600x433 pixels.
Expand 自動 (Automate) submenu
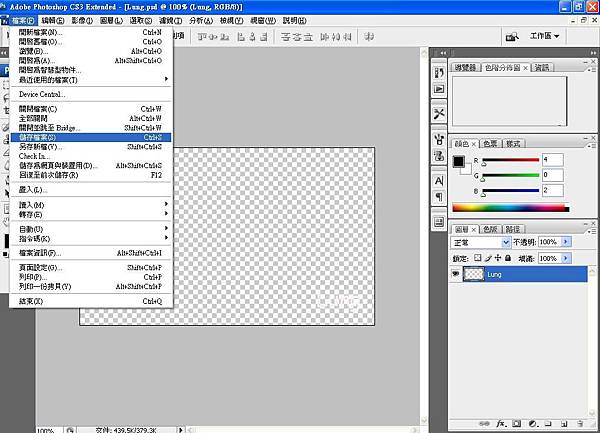(91, 229)
